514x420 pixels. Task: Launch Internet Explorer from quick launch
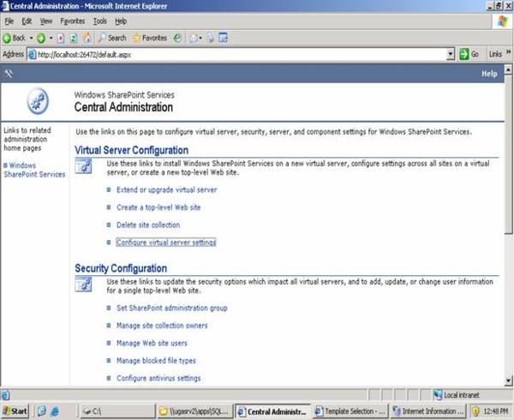[55, 411]
